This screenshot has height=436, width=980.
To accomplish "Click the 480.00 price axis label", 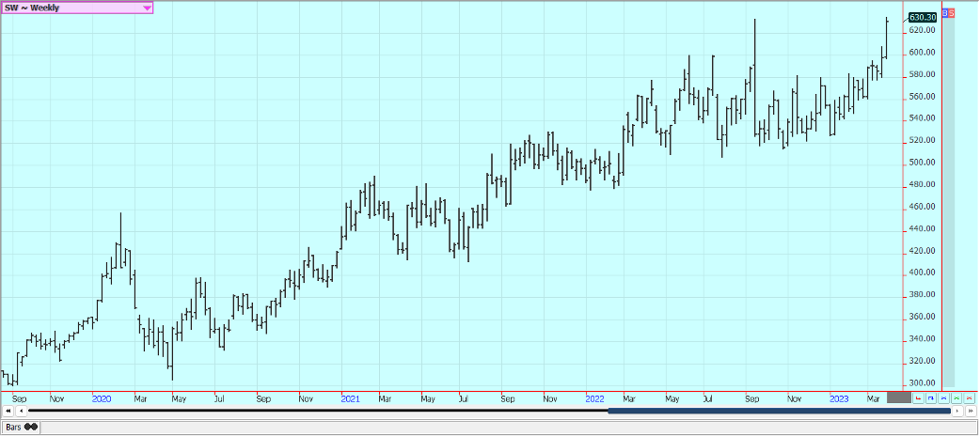I will tap(922, 185).
